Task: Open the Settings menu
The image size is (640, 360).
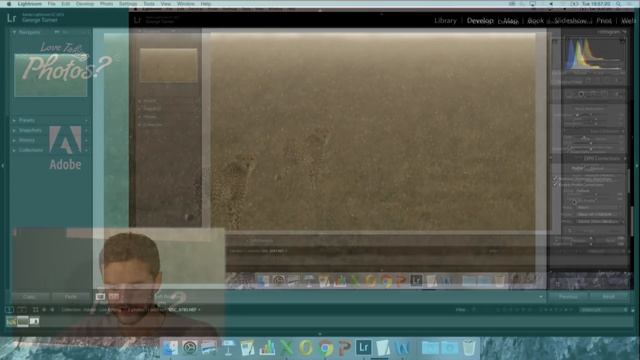Action: (x=128, y=4)
